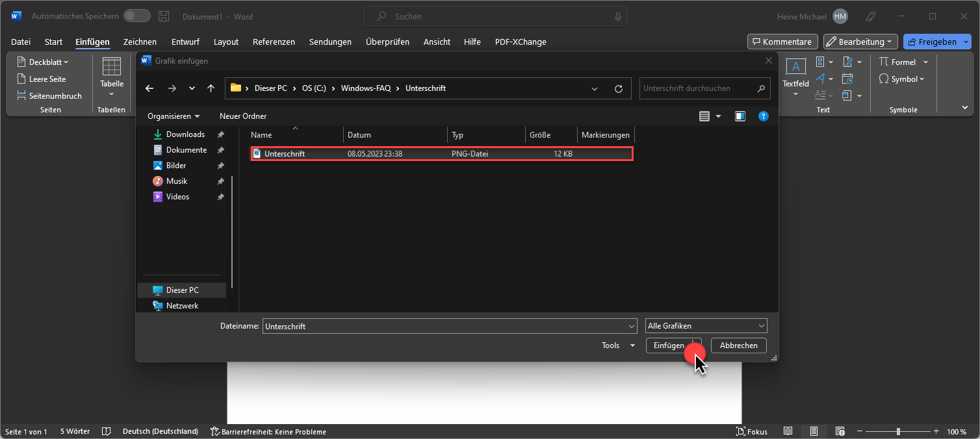
Task: Open the Organisieren menu
Action: click(174, 116)
